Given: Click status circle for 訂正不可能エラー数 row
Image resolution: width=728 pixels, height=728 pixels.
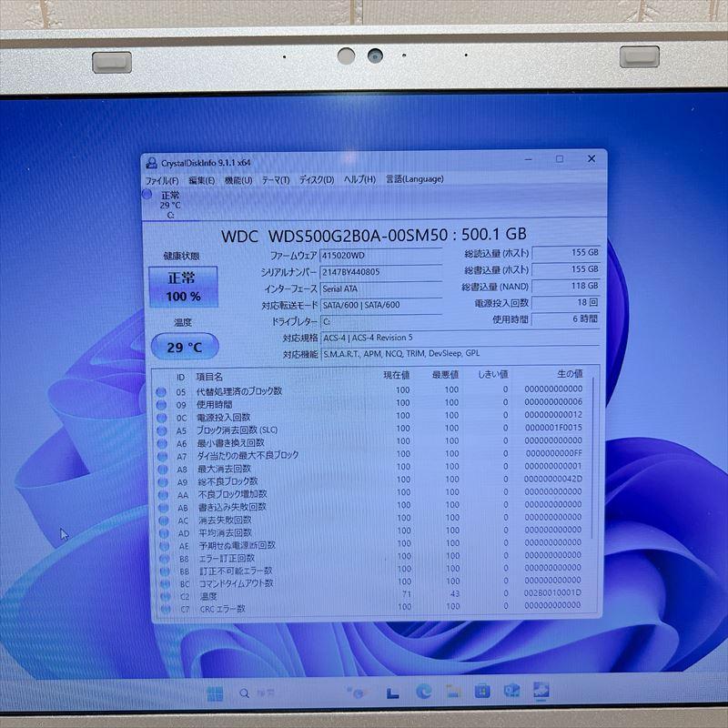Looking at the screenshot, I should pyautogui.click(x=165, y=571).
